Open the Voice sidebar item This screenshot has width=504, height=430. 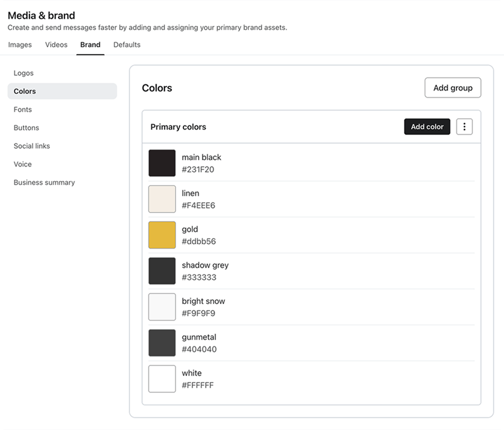[x=23, y=164]
